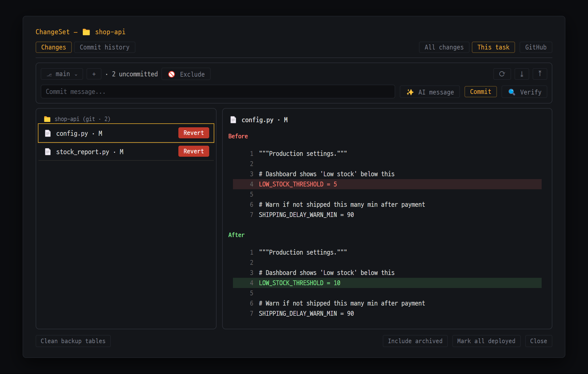Click the shop-api (git · 2) repo row
Image resolution: width=588 pixels, height=374 pixels.
point(126,119)
